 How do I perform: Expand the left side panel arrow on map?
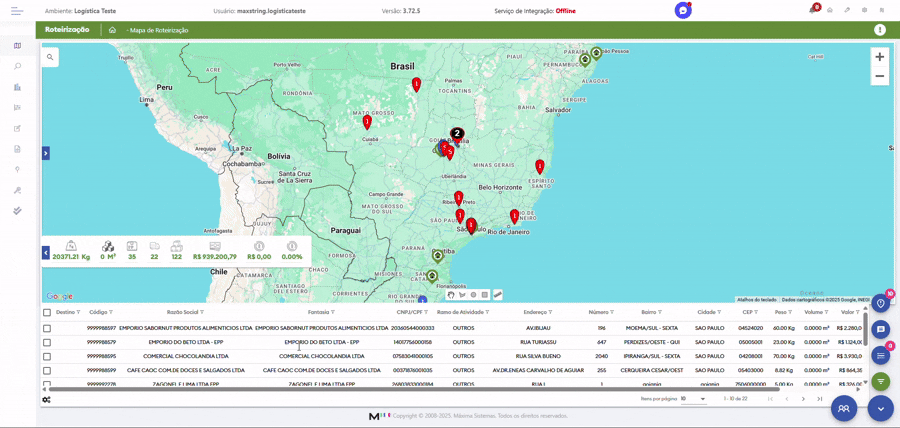(45, 153)
